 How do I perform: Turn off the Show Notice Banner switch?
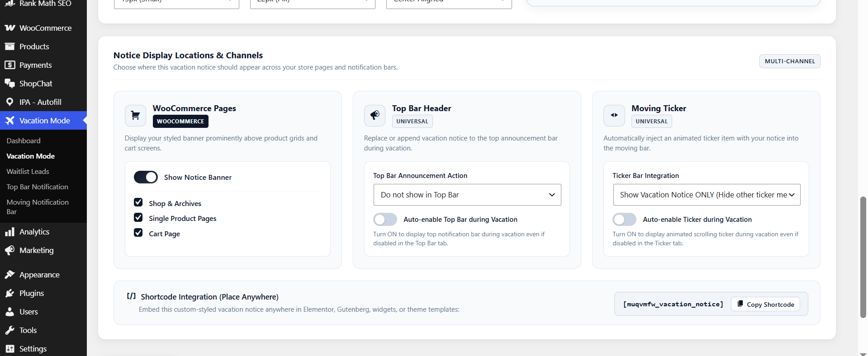pyautogui.click(x=146, y=177)
